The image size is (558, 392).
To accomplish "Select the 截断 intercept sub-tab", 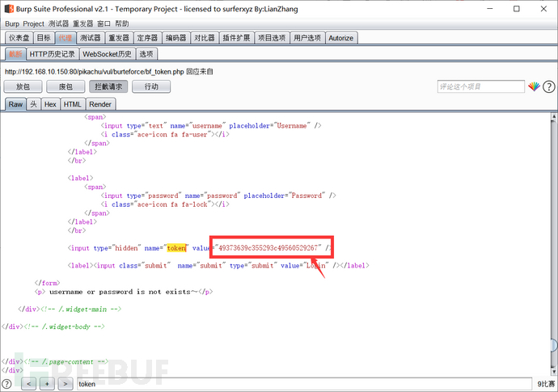I will [15, 54].
